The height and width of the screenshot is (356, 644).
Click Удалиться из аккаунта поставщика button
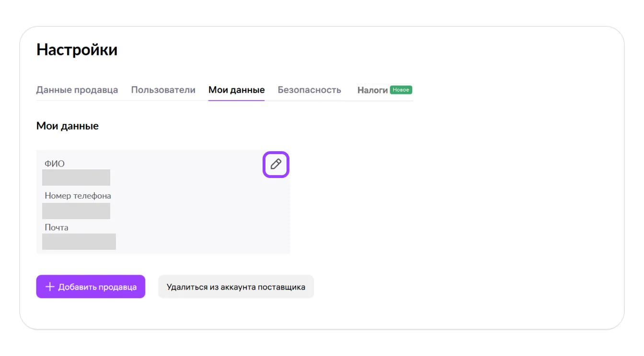click(236, 287)
